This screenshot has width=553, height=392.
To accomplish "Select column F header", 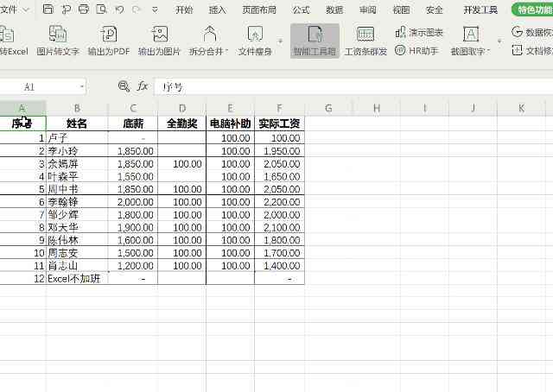I will tap(279, 108).
